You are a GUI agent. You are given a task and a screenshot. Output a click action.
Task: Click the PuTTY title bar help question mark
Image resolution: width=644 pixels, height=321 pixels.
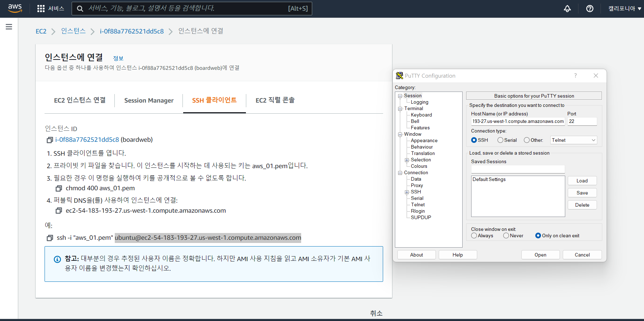pyautogui.click(x=575, y=76)
